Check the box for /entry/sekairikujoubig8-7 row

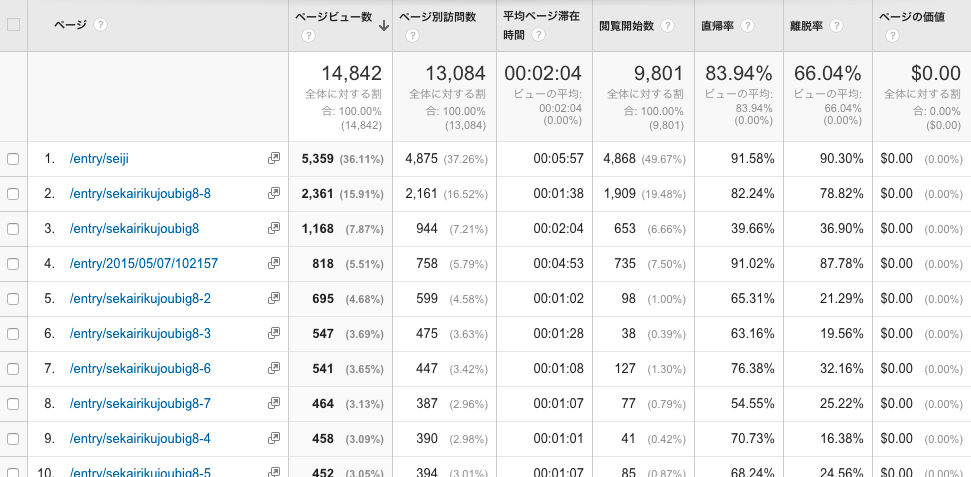13,404
